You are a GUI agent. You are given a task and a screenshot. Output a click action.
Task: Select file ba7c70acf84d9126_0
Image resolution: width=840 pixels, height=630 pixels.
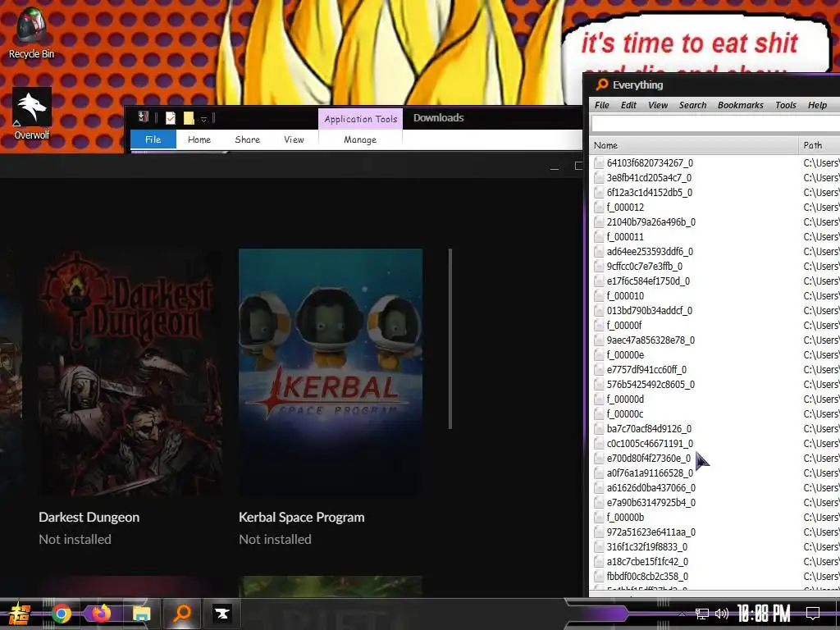649,428
